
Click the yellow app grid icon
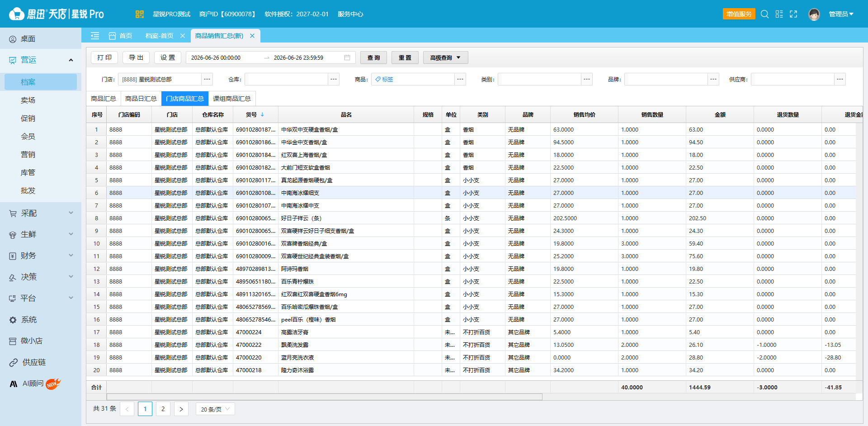(x=140, y=14)
